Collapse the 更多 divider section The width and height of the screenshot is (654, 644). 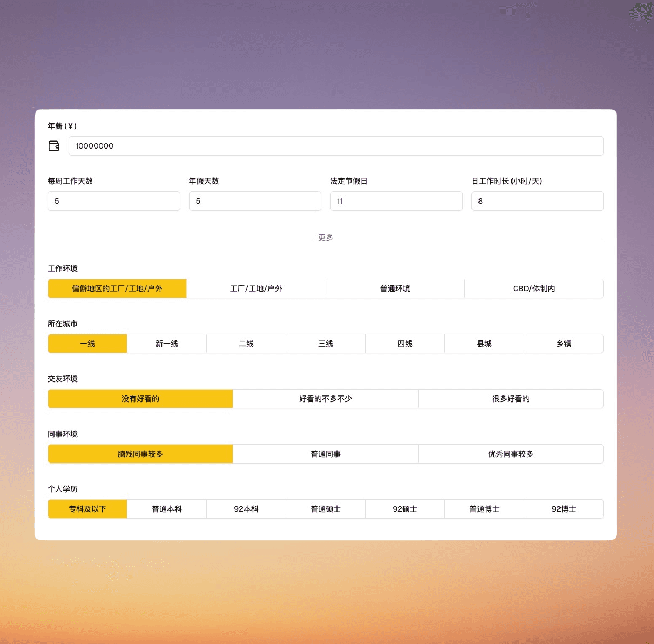coord(326,238)
